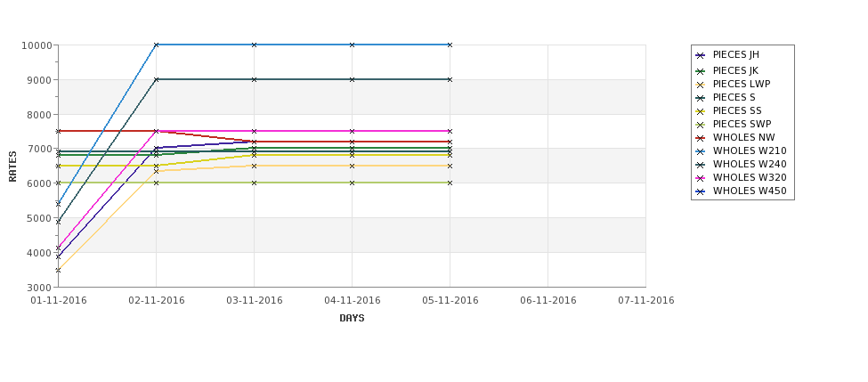Click the PIECES JK legend marker icon
Image resolution: width=868 pixels, height=382 pixels.
tap(701, 71)
